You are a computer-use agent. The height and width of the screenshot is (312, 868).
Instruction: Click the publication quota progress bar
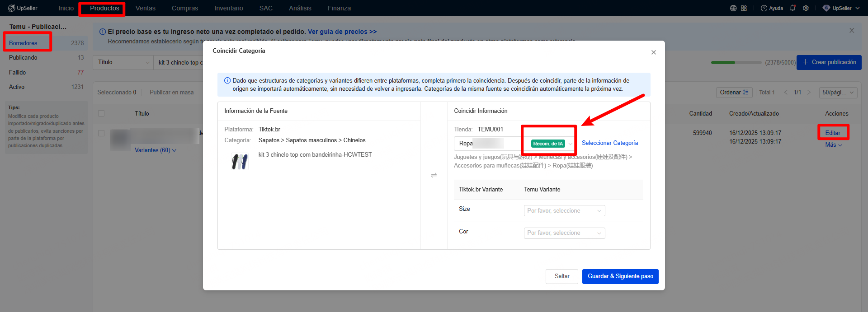(736, 62)
